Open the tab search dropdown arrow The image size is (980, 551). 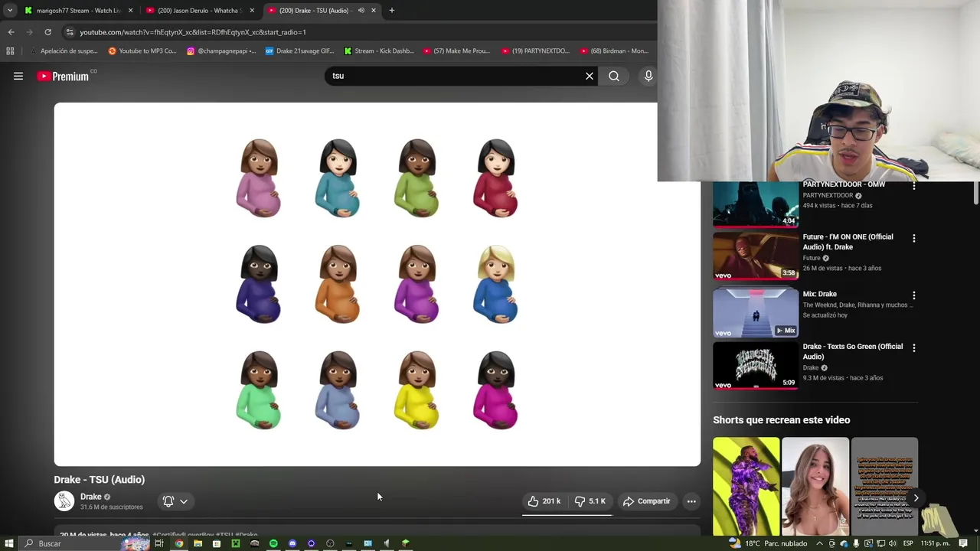(10, 11)
